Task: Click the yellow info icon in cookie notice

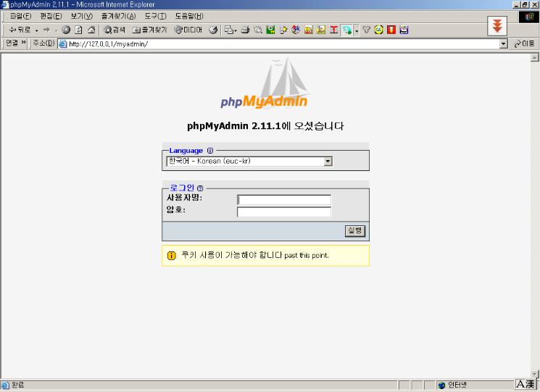Action: [x=171, y=256]
